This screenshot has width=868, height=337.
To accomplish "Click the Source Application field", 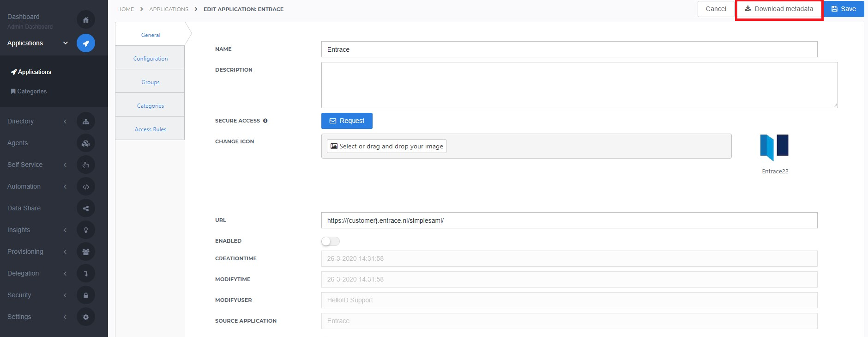I will coord(569,321).
